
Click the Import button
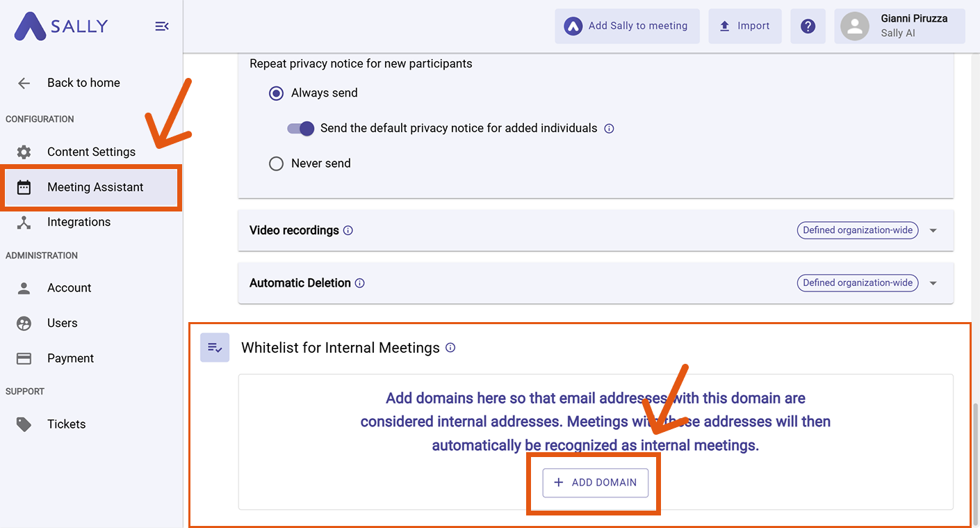(744, 26)
